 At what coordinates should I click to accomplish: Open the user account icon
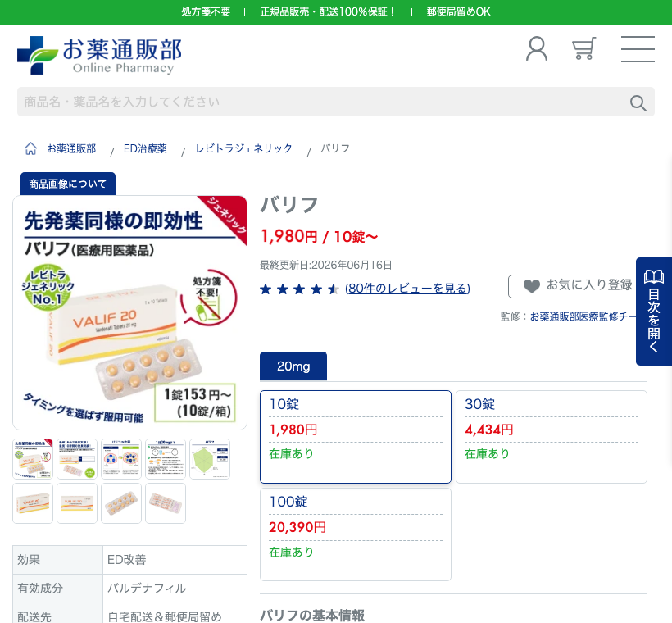tap(537, 48)
